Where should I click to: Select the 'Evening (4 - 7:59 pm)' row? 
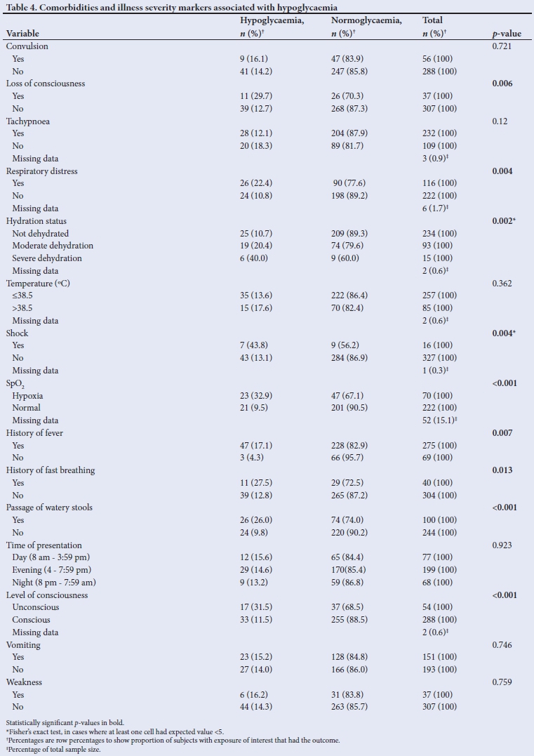(x=51, y=570)
